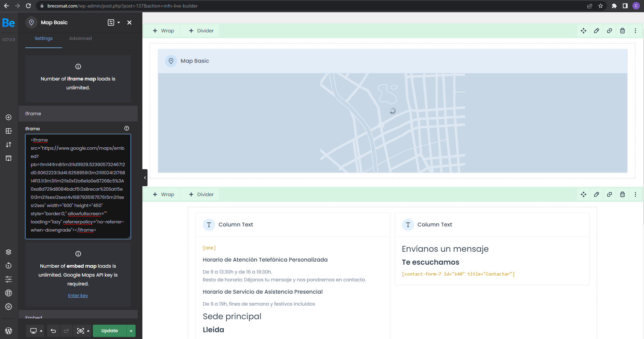The image size is (644, 339).
Task: Open the page options sliders icon
Action: pyautogui.click(x=9, y=279)
